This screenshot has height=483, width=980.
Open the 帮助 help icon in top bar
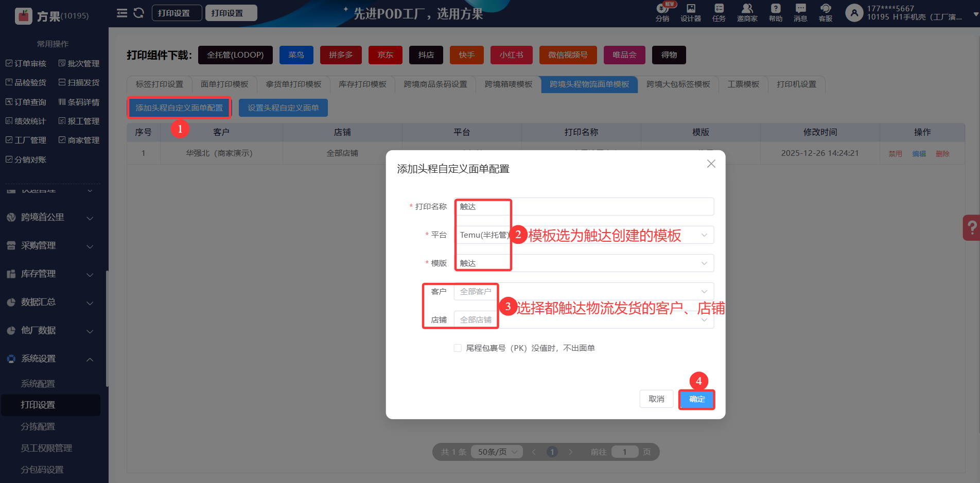coord(776,13)
